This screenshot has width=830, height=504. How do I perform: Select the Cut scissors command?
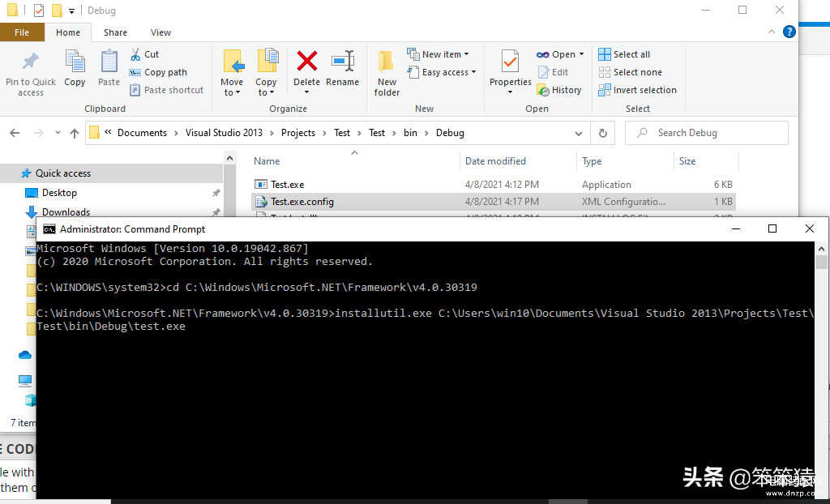coord(144,54)
